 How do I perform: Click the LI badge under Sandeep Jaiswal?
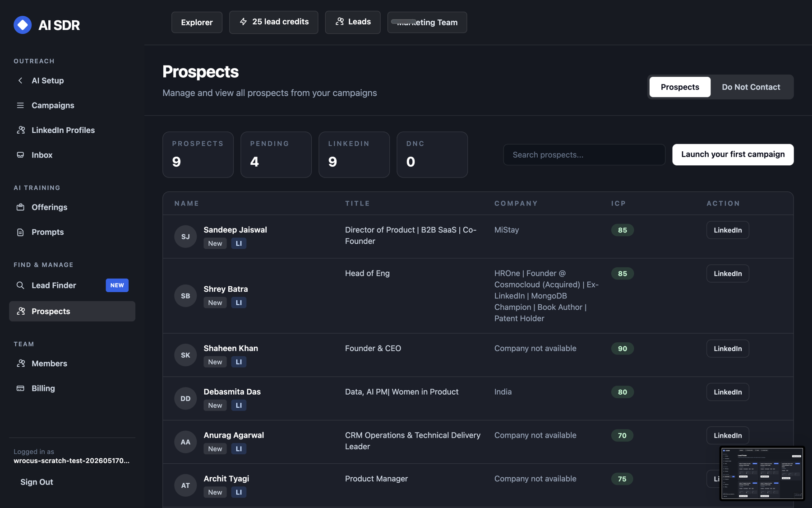[x=239, y=243]
